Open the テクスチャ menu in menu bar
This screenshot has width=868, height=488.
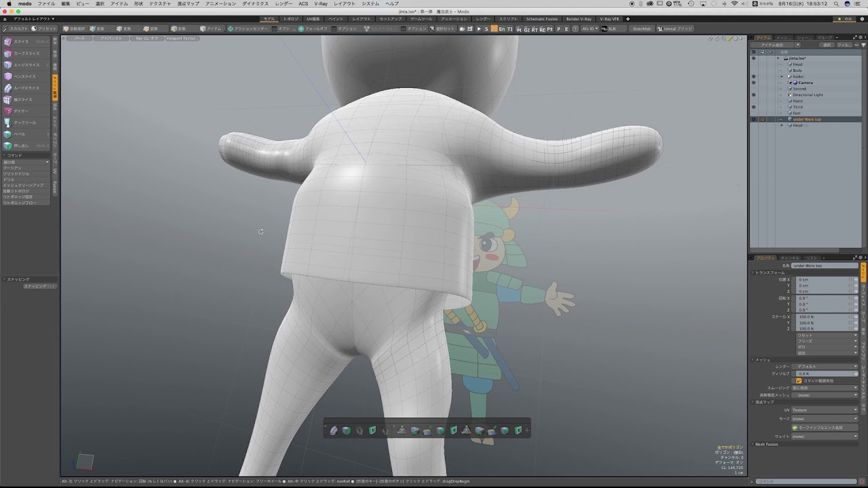pyautogui.click(x=160, y=3)
